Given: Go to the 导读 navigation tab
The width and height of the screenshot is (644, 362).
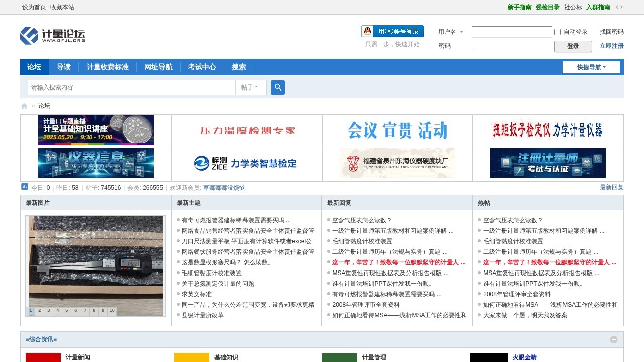Looking at the screenshot, I should coord(64,67).
